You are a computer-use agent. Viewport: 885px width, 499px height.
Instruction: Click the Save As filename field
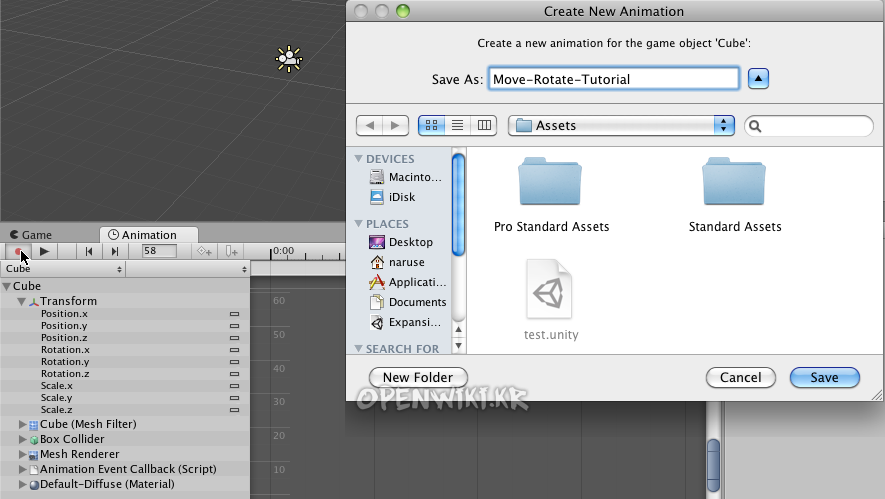614,79
